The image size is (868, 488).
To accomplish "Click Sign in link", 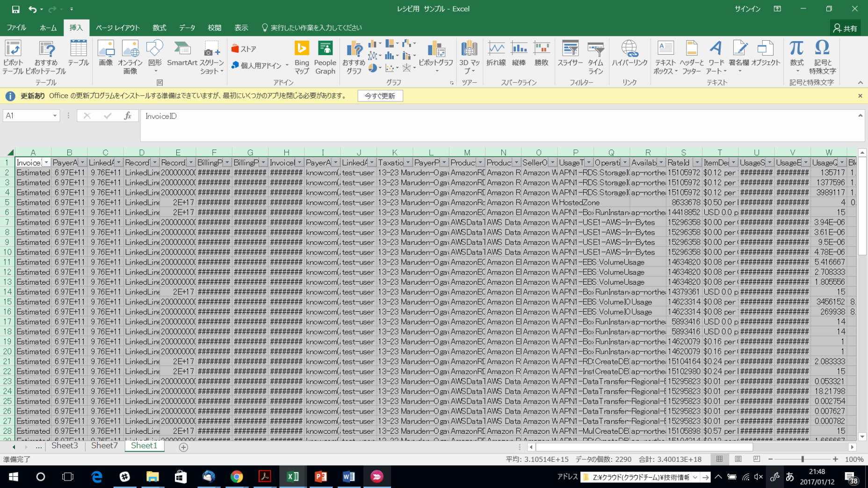I will pyautogui.click(x=747, y=9).
